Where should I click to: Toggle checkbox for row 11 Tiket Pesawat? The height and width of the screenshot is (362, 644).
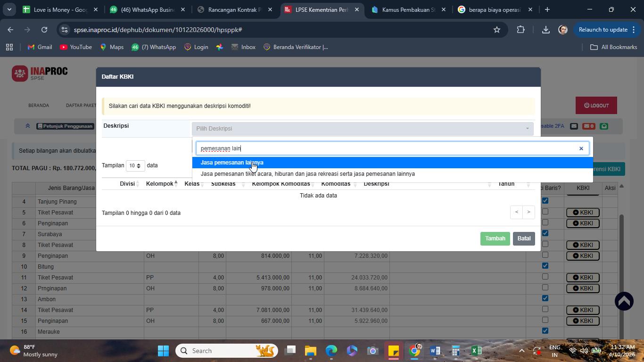click(545, 277)
